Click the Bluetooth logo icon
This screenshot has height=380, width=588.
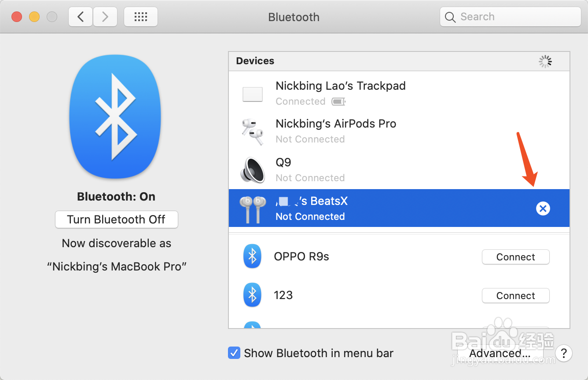click(x=115, y=117)
